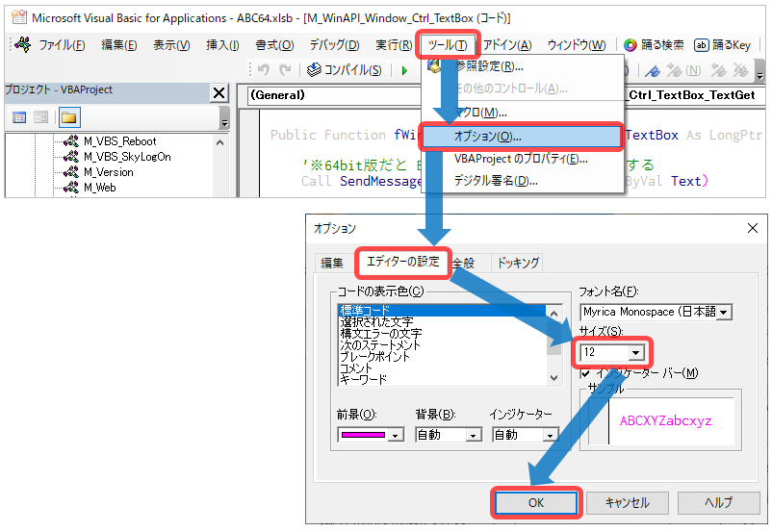772x532 pixels.
Task: Click Project tree scroll up arrow
Action: click(220, 142)
